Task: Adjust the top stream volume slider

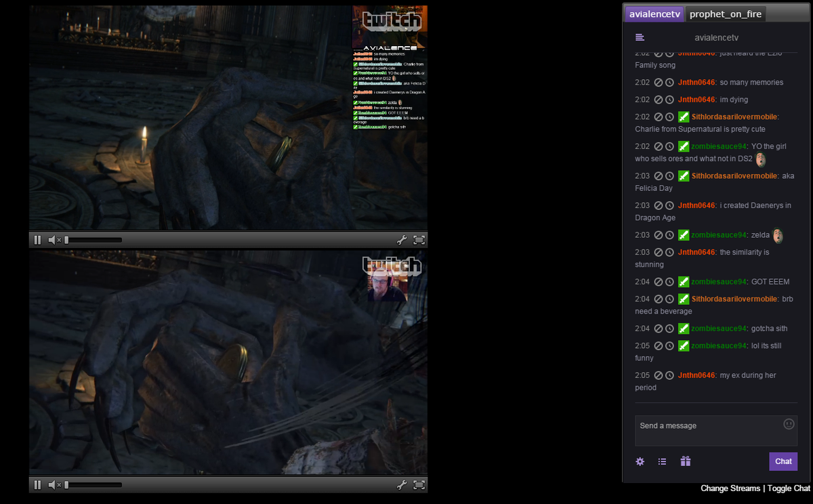Action: [x=93, y=240]
